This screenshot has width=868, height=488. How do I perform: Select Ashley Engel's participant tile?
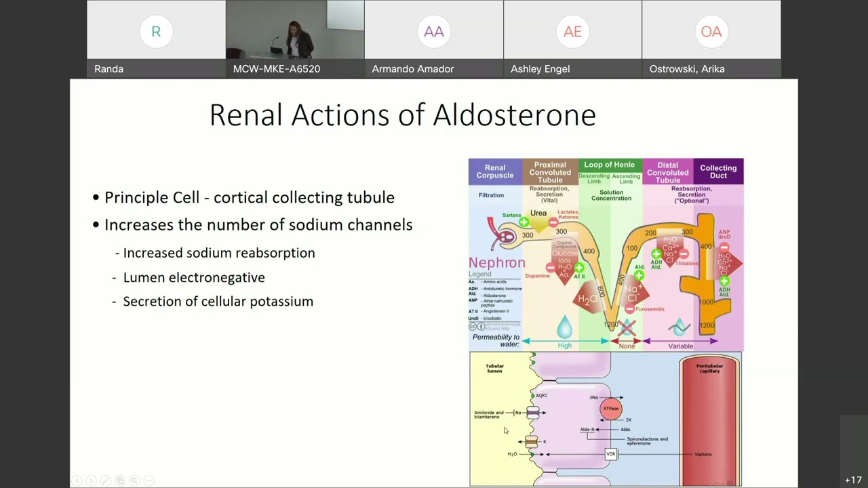572,39
